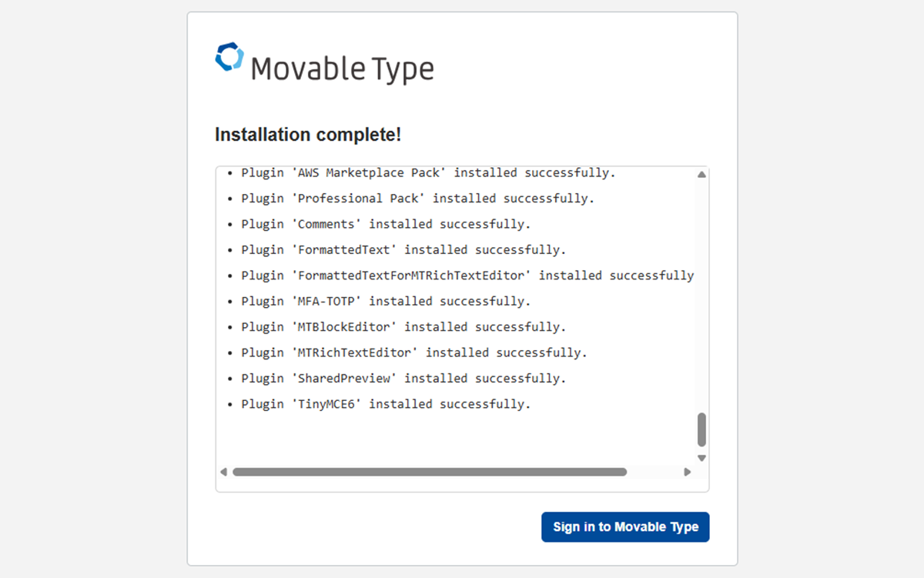This screenshot has height=578, width=924.
Task: Click the scroll left arrow of log box
Action: 223,472
